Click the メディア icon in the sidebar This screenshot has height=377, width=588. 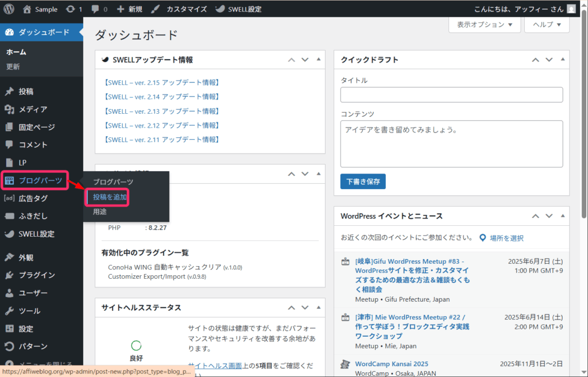click(x=9, y=109)
